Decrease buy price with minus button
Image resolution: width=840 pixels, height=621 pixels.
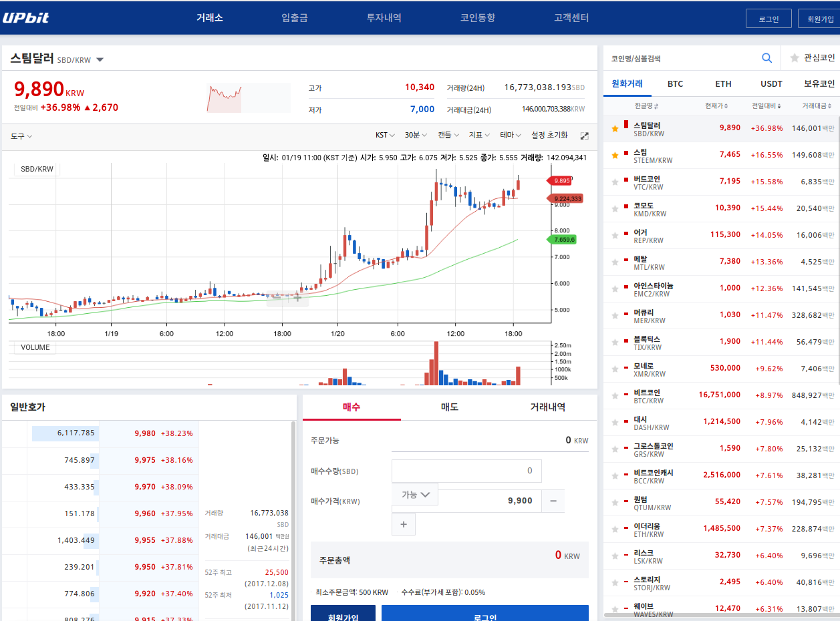click(x=553, y=500)
